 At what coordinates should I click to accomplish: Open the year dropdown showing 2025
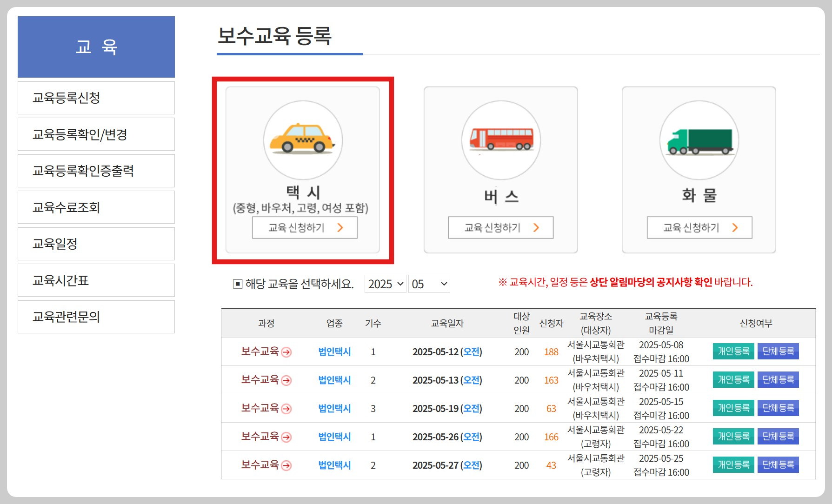385,284
